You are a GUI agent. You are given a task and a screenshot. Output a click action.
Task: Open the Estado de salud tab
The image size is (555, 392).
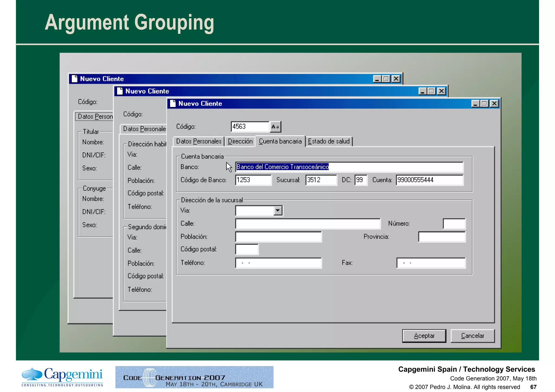[x=329, y=141]
